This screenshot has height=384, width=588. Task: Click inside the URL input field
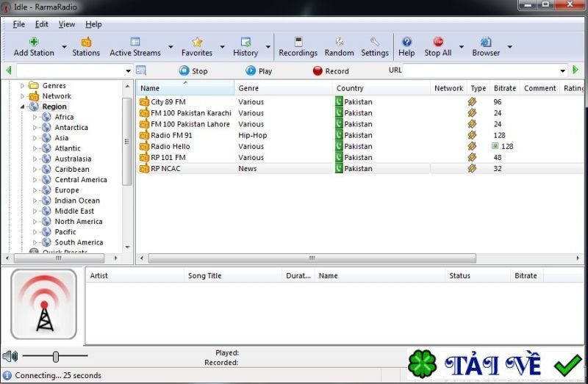point(481,70)
